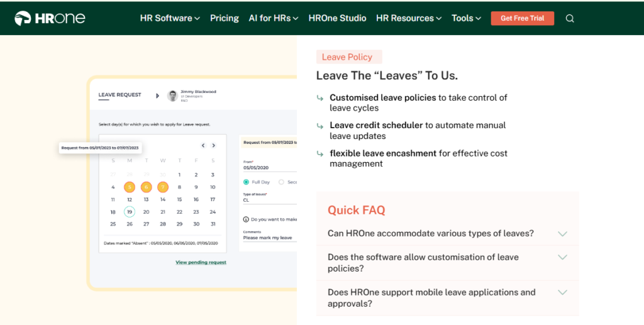
Task: Select date 31 in the calendar
Action: coord(213,224)
